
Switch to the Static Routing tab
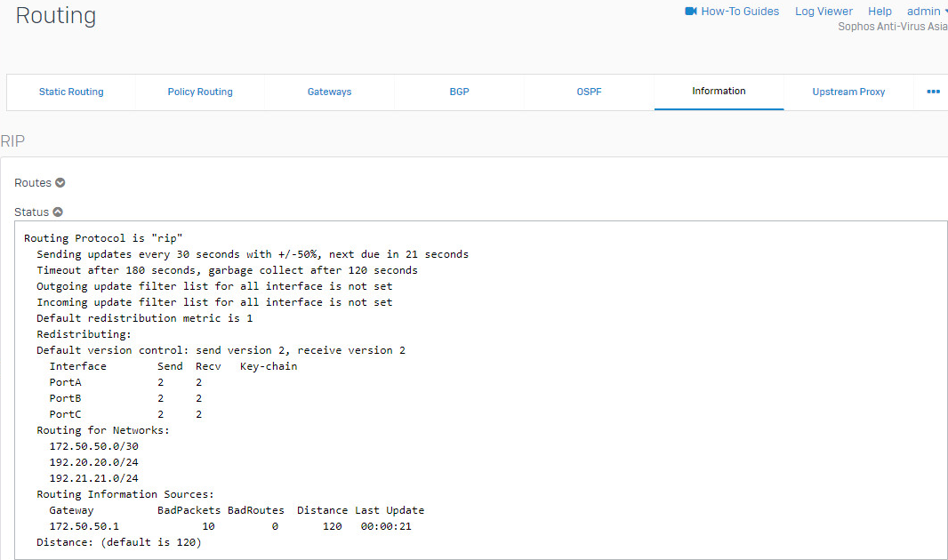(x=71, y=92)
